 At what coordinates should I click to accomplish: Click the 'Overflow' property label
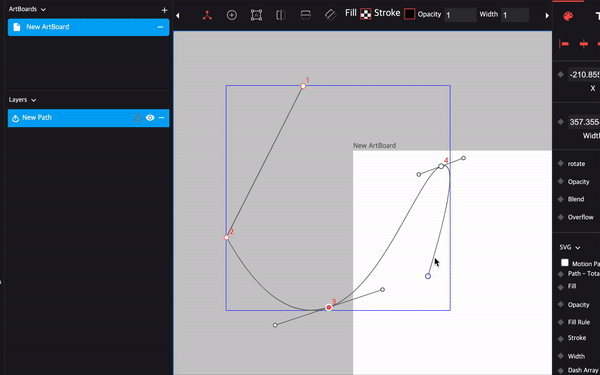[580, 217]
